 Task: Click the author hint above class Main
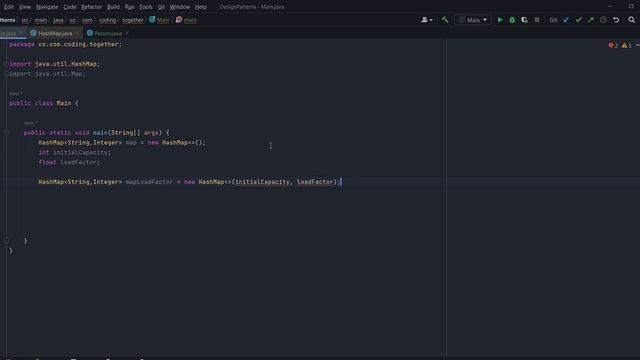tap(16, 93)
